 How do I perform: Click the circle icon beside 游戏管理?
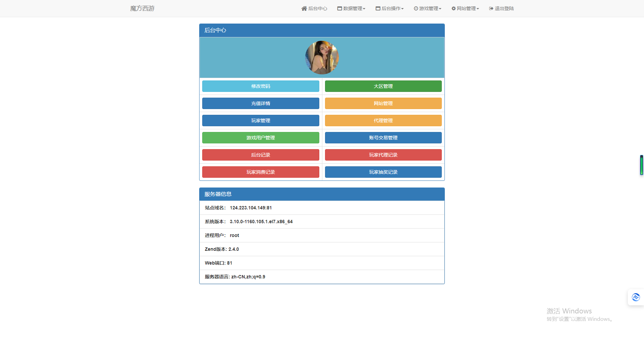pos(416,8)
